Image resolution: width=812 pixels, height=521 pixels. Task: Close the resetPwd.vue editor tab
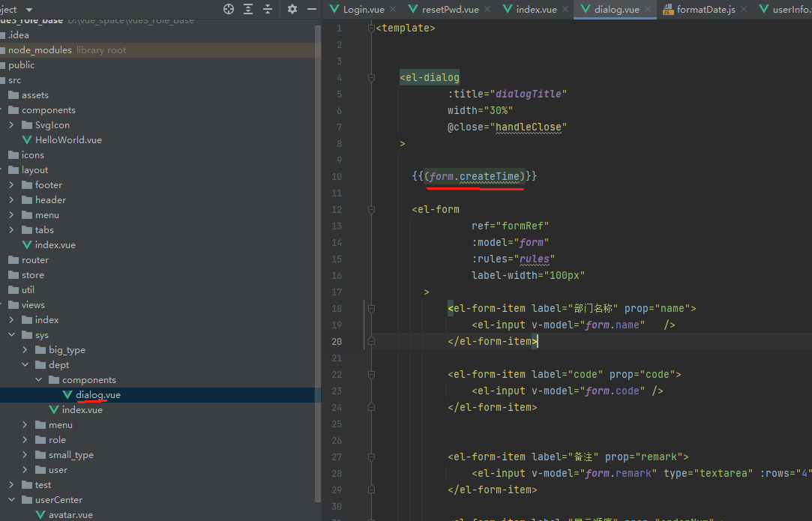[487, 9]
